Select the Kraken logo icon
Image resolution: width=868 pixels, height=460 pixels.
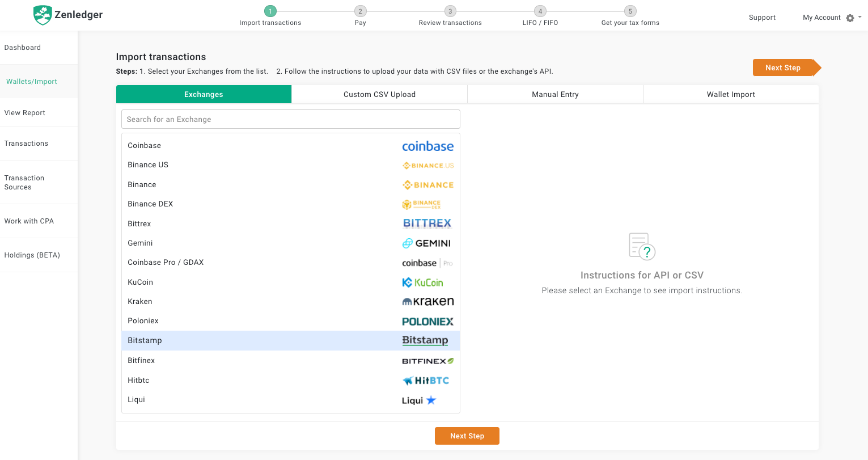point(427,302)
